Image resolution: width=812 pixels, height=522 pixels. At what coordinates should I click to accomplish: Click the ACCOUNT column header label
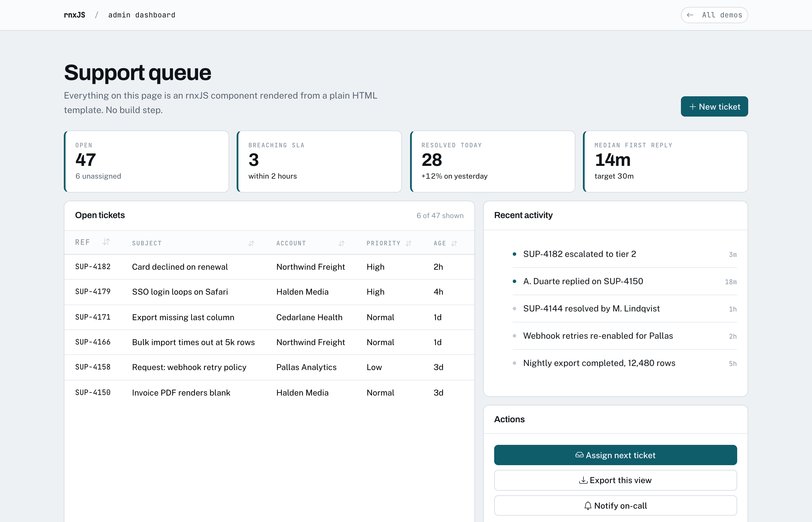pyautogui.click(x=291, y=243)
